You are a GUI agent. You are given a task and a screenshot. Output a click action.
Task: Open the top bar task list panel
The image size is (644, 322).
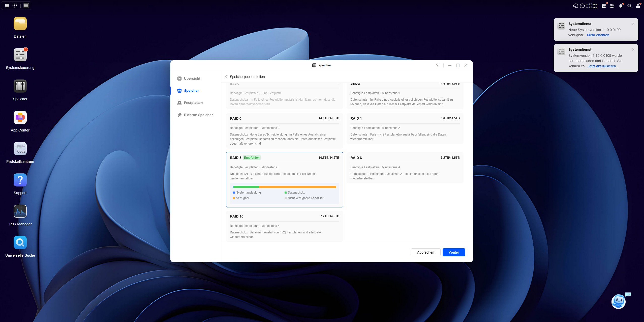(x=612, y=6)
